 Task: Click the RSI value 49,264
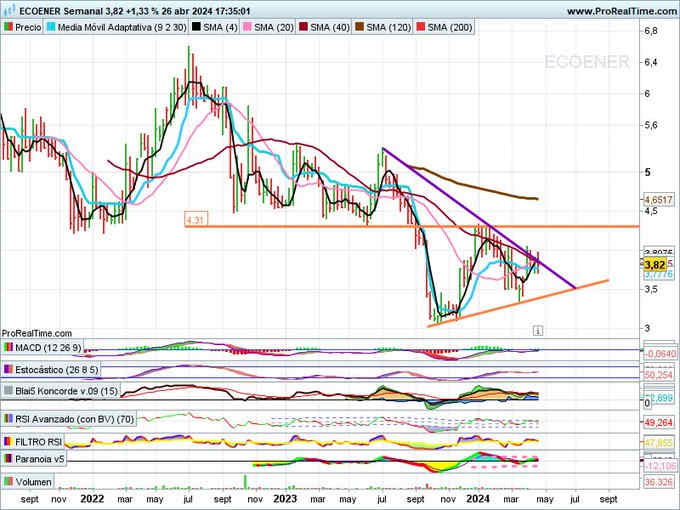[x=658, y=422]
